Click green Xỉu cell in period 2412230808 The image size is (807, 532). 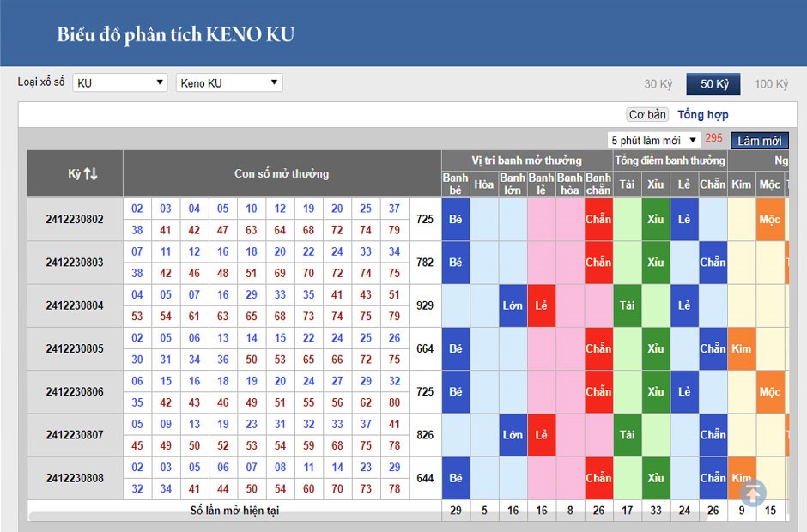(x=655, y=478)
